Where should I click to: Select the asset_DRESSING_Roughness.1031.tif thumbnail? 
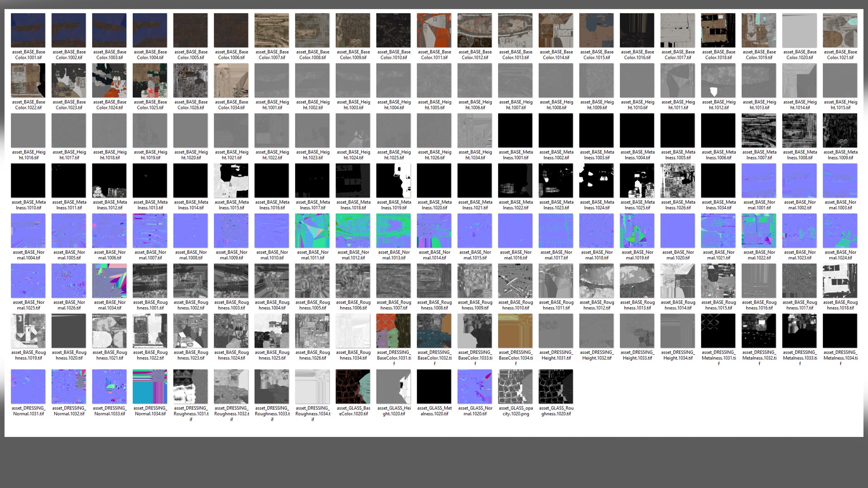(x=190, y=387)
